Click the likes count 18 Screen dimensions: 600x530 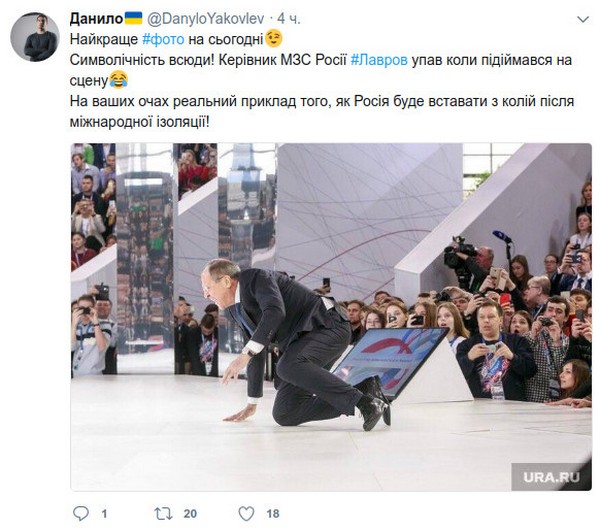pyautogui.click(x=273, y=514)
